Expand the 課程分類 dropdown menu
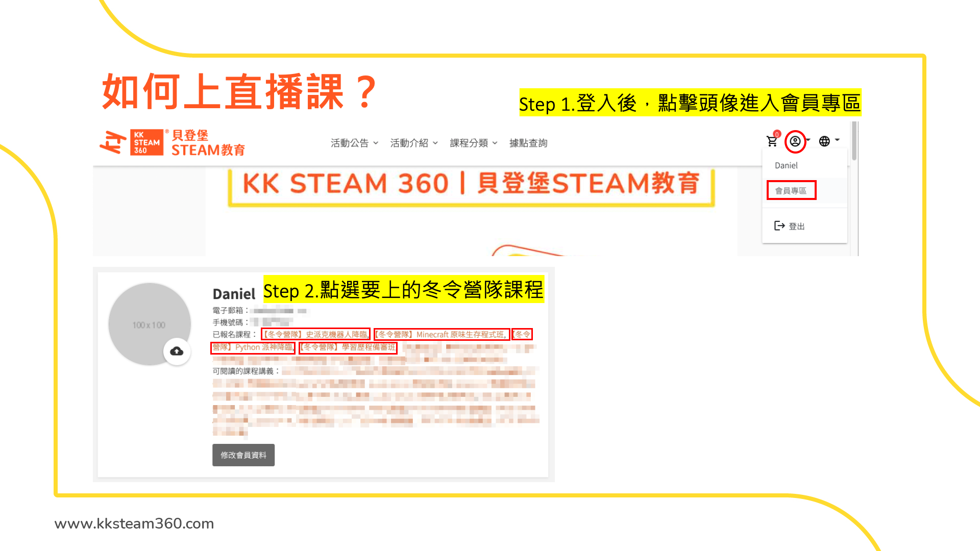Screen dimensions: 980x551 pos(474,143)
